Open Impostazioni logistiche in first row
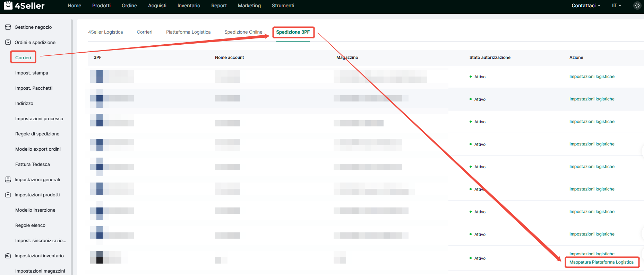Image resolution: width=644 pixels, height=275 pixels. pyautogui.click(x=592, y=77)
